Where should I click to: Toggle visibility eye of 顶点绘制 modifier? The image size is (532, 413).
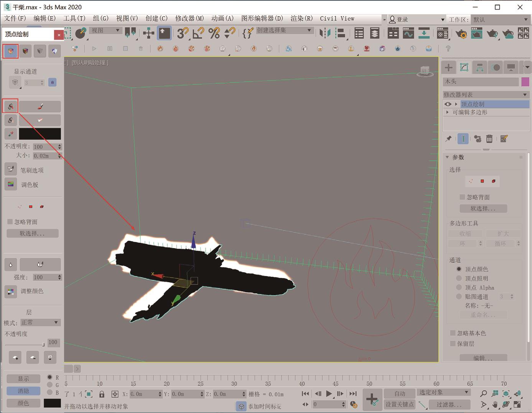click(448, 104)
